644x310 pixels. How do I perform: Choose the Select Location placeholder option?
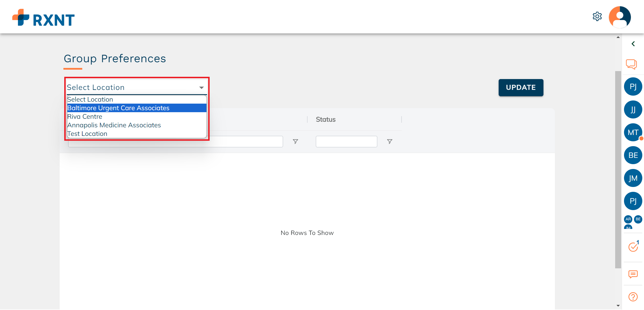tap(137, 99)
